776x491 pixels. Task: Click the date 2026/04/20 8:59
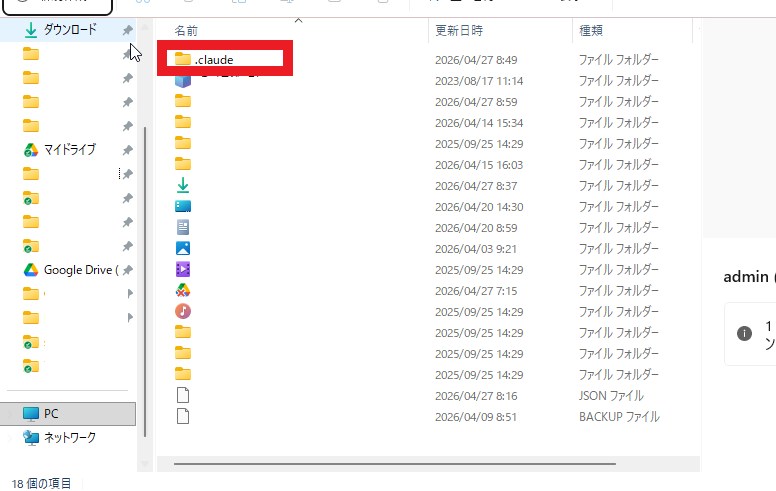point(476,228)
